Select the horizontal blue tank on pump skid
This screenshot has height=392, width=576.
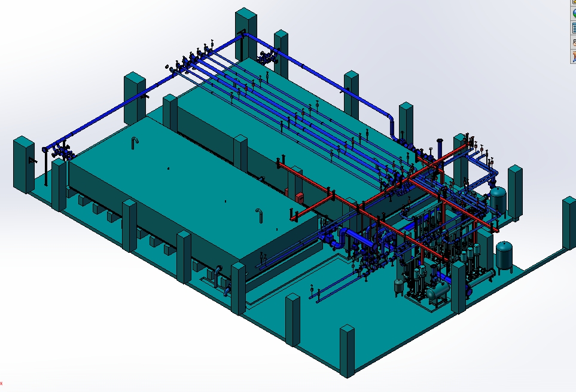pyautogui.click(x=437, y=292)
